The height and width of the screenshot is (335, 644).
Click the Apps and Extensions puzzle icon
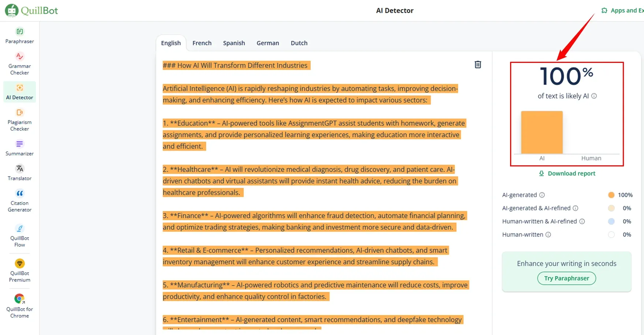coord(604,11)
